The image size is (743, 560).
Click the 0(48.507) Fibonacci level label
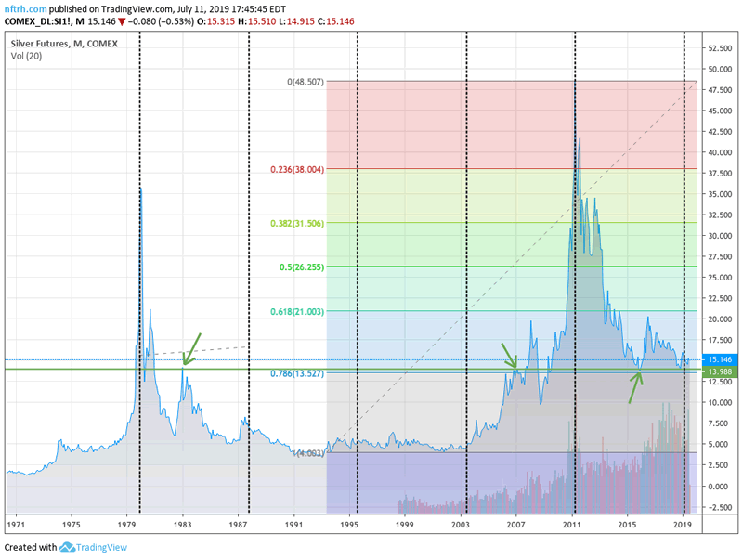point(306,82)
